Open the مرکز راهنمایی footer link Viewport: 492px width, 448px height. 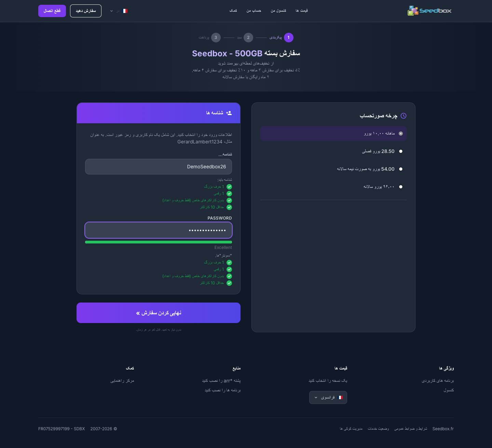click(122, 381)
